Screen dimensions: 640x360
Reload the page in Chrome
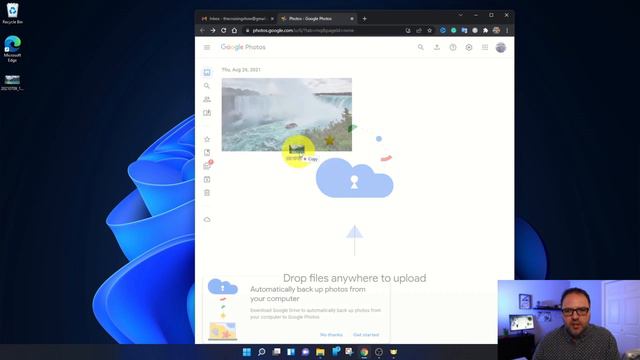tap(224, 30)
